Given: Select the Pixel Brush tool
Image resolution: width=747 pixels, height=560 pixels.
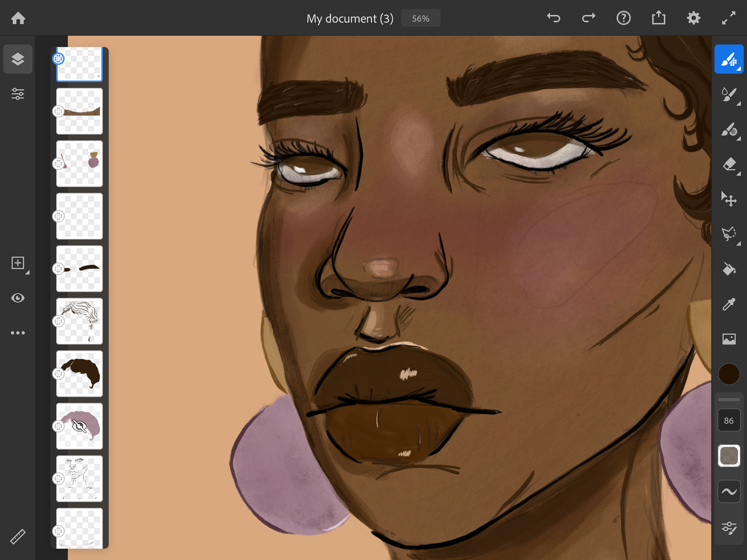Looking at the screenshot, I should 728,59.
